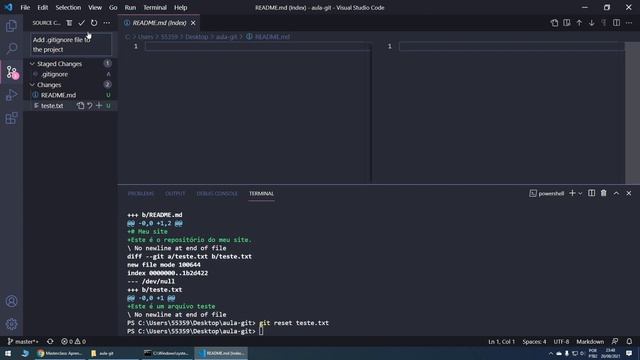The image size is (640, 360).
Task: Split the terminal panel
Action: click(x=591, y=193)
